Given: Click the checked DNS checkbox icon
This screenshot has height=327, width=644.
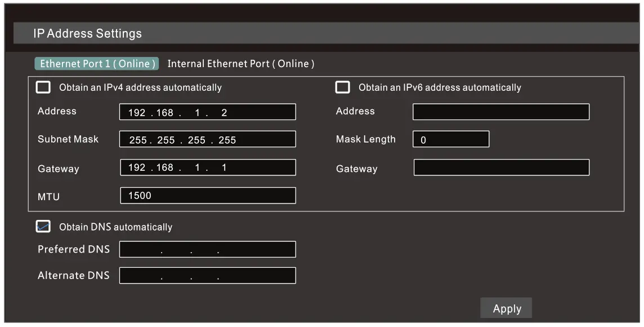Looking at the screenshot, I should tap(43, 226).
